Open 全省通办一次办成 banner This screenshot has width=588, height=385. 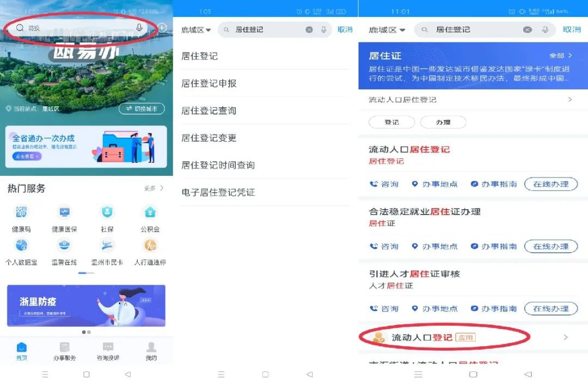pos(86,146)
